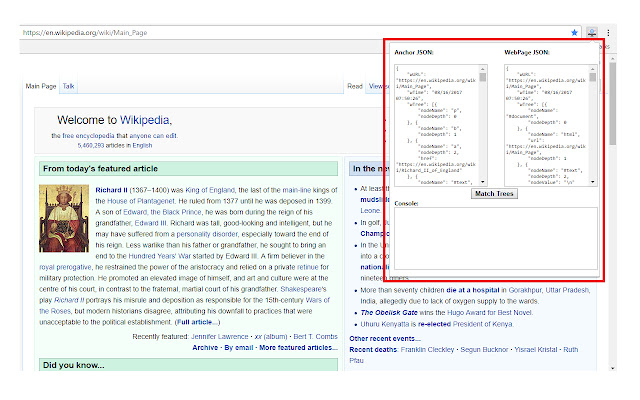Open the Chrome three-dot menu
Image resolution: width=640 pixels, height=400 pixels.
(x=607, y=32)
